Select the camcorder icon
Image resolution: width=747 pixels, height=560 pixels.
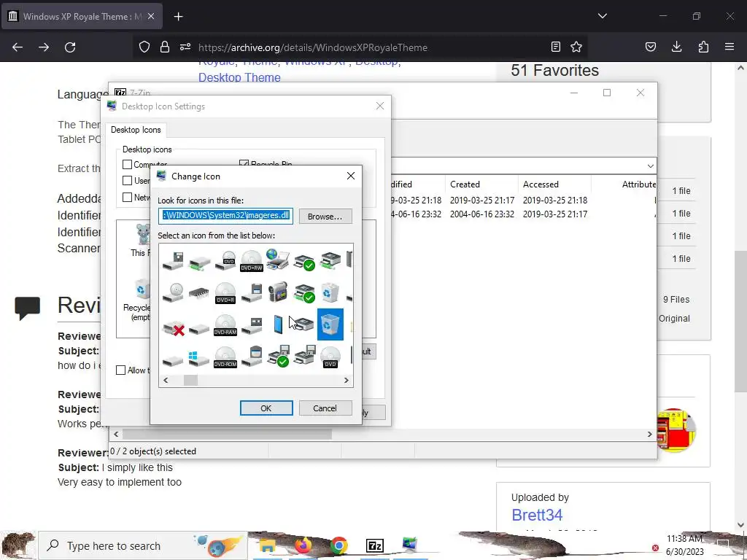pyautogui.click(x=278, y=292)
